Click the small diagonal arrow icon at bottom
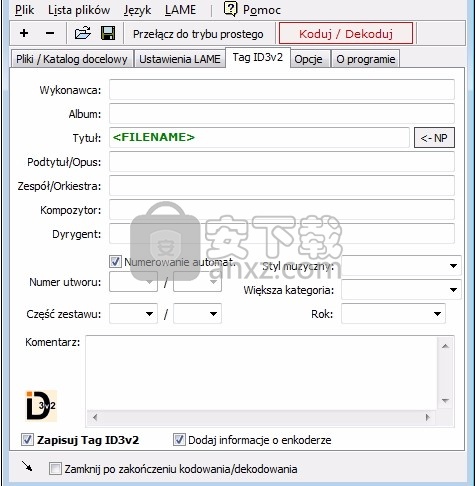The height and width of the screenshot is (486, 476). click(27, 466)
